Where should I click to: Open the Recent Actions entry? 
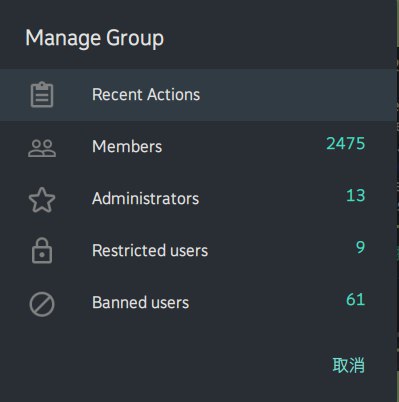146,95
